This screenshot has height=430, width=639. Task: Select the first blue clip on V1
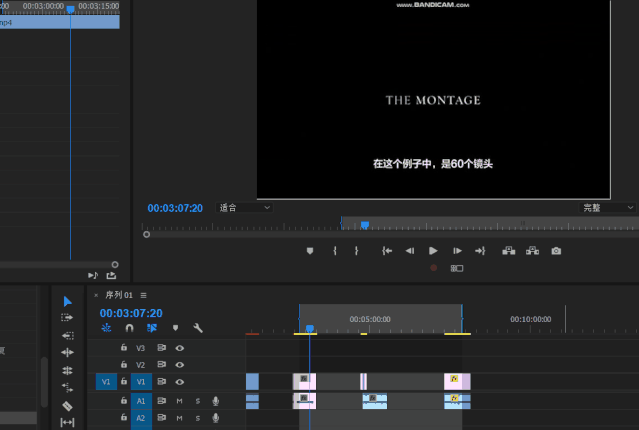pyautogui.click(x=252, y=382)
